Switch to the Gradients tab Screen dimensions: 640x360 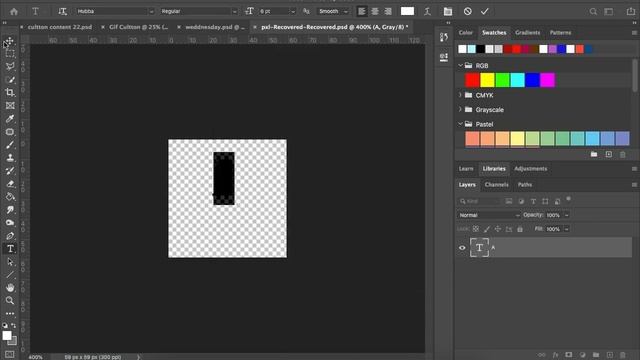(527, 33)
